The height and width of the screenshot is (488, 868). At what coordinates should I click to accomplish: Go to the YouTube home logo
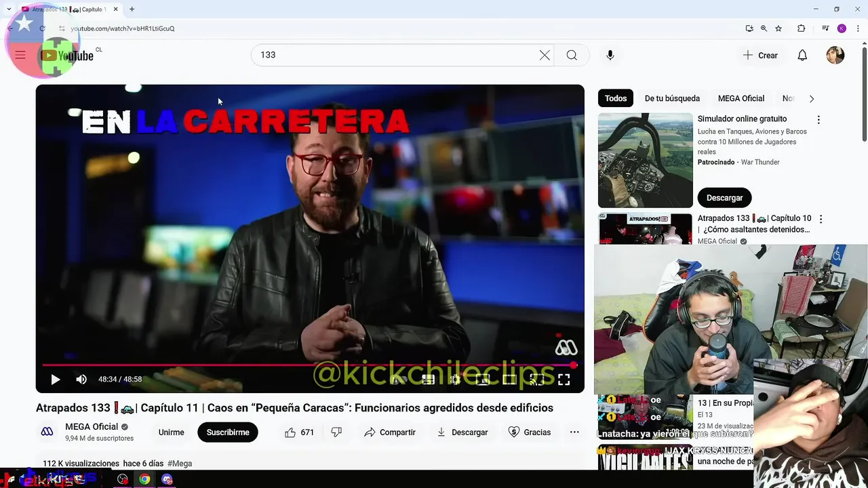[67, 56]
